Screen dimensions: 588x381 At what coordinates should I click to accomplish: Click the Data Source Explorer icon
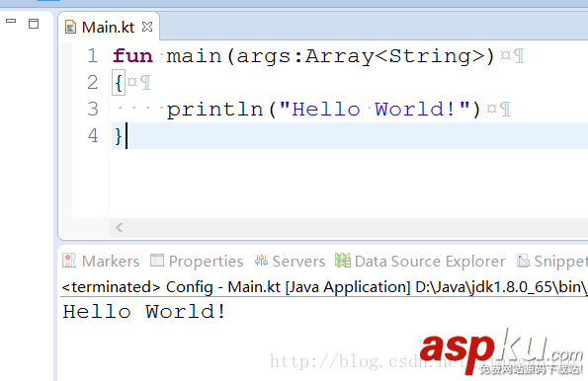(342, 260)
